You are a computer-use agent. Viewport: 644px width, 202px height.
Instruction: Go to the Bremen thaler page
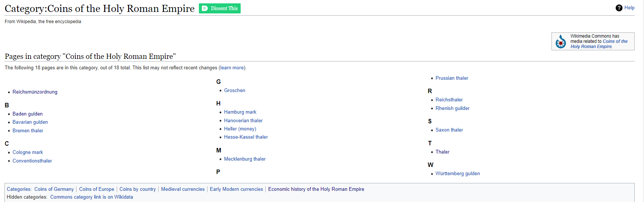[28, 131]
